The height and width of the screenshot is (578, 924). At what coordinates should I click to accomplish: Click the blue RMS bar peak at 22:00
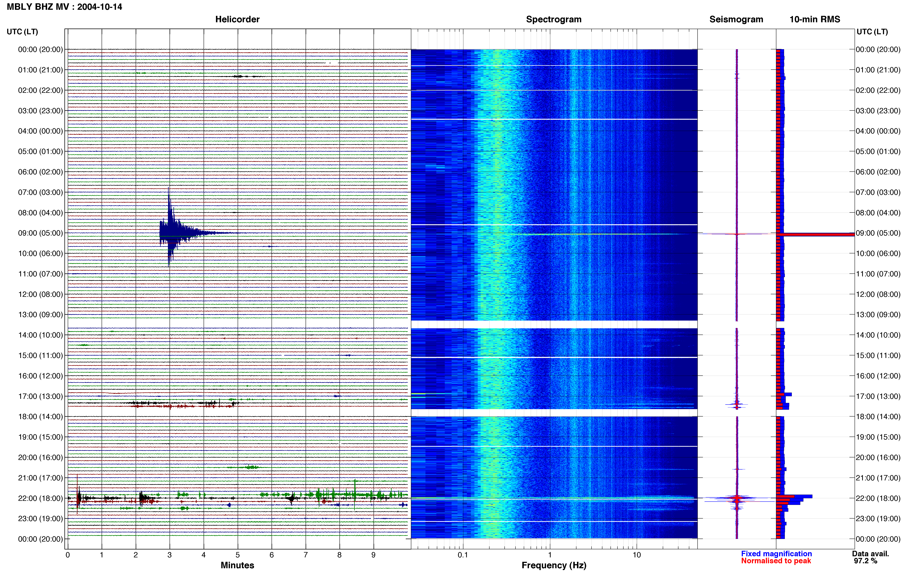794,497
